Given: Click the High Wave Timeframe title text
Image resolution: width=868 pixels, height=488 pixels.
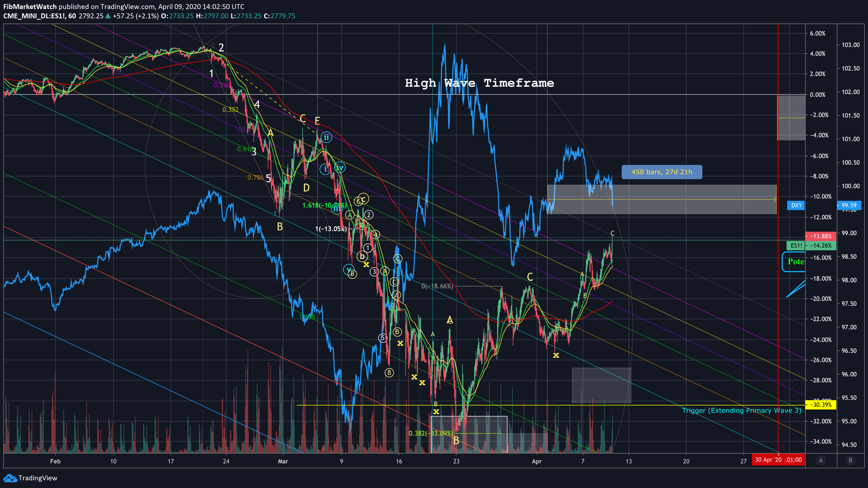Looking at the screenshot, I should (x=479, y=83).
